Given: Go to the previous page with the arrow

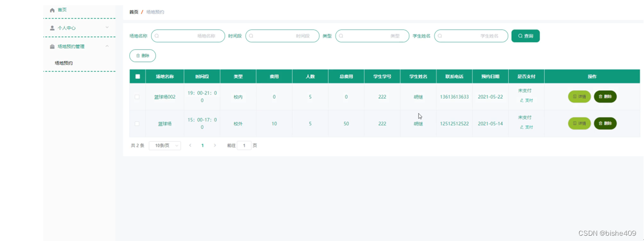Looking at the screenshot, I should (190, 145).
